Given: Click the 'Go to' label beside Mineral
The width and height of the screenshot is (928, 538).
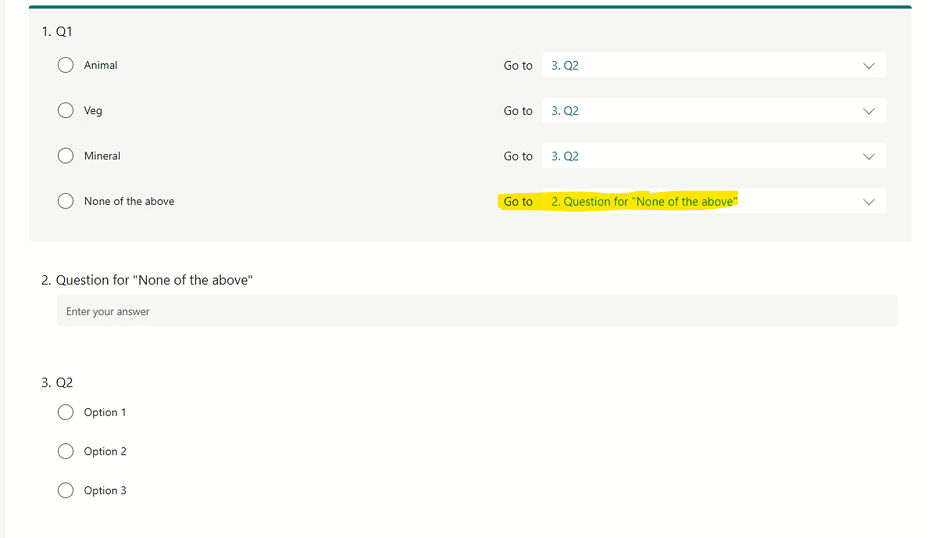Looking at the screenshot, I should point(518,156).
